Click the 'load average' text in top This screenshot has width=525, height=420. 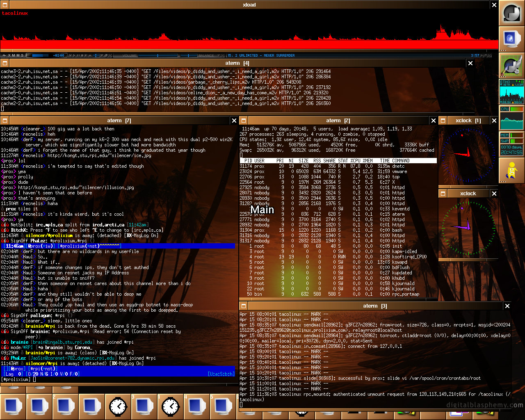[x=375, y=129]
